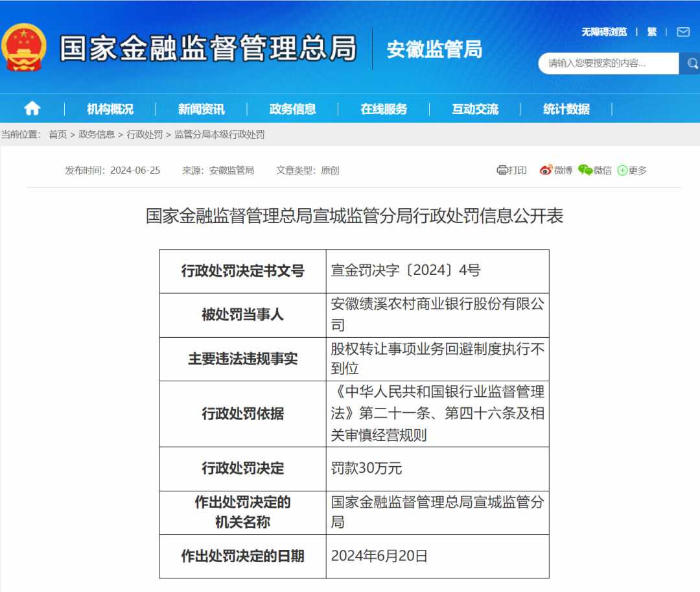Open the 互动交流 menu
This screenshot has height=592, width=700.
[x=475, y=109]
